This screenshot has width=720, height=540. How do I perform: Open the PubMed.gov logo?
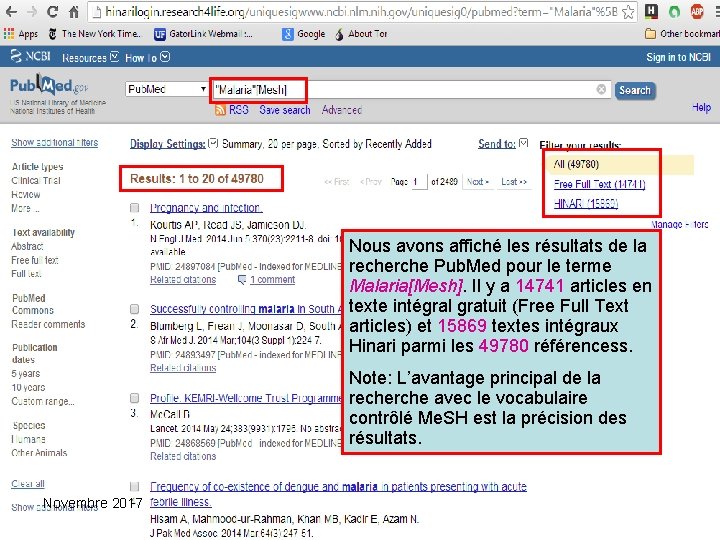49,85
